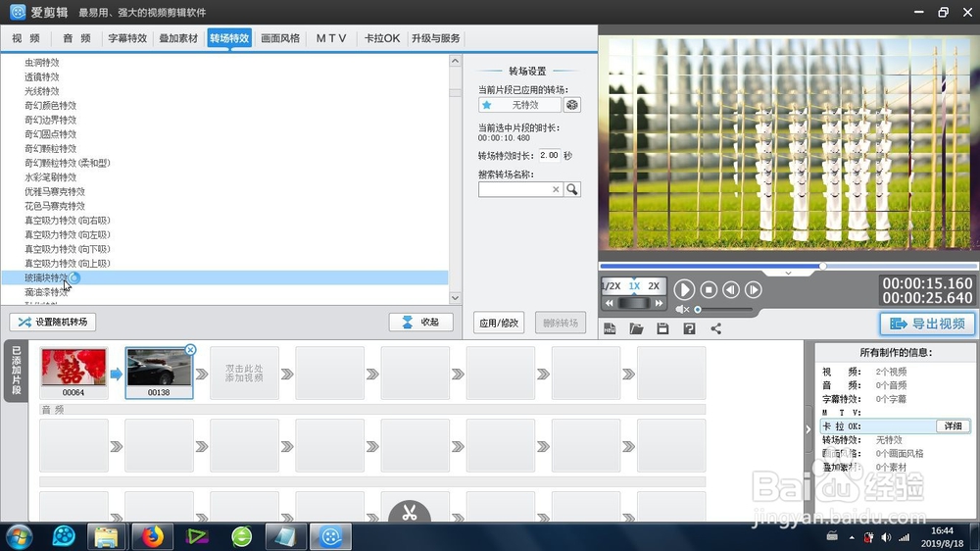The image size is (980, 551).
Task: Select 真空吸力特效 (向上吸) in the list
Action: point(68,264)
